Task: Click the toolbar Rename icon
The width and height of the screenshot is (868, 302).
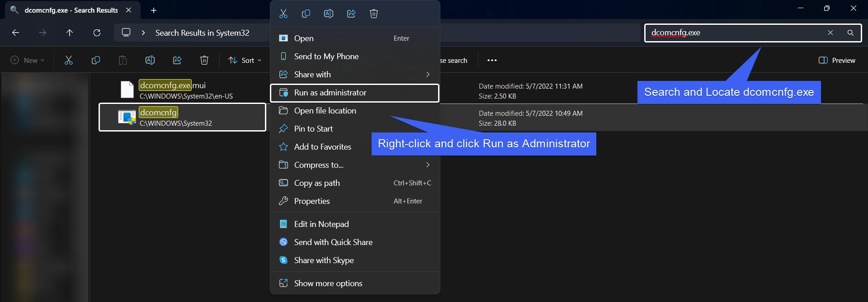Action: tap(150, 60)
